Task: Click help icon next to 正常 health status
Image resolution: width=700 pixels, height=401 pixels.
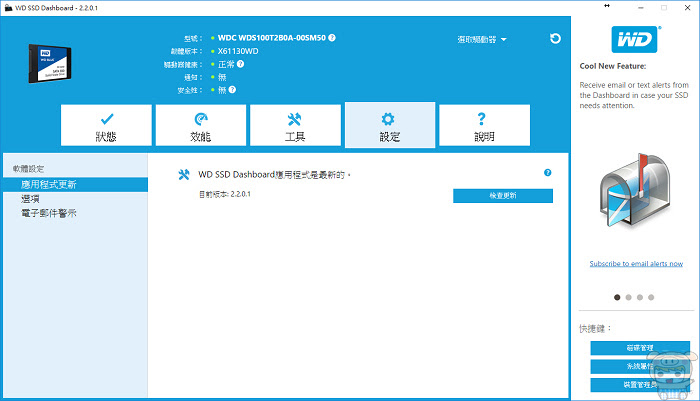Action: point(240,64)
